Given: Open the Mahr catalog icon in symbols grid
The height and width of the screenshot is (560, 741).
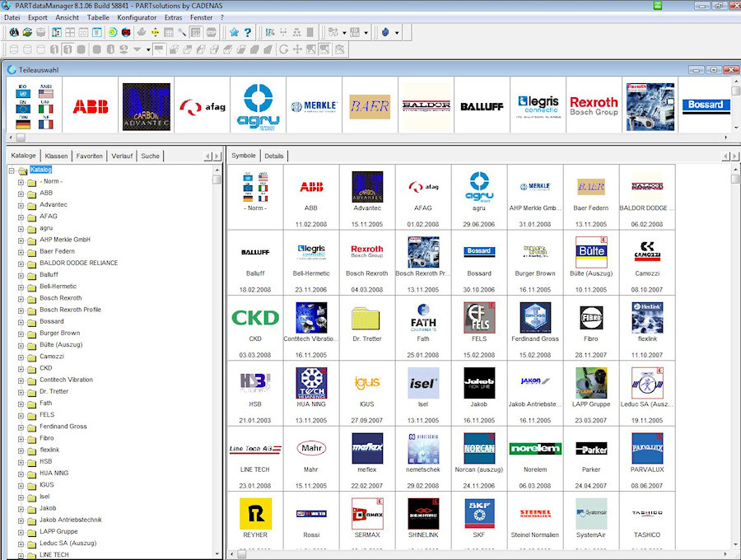Looking at the screenshot, I should point(311,448).
